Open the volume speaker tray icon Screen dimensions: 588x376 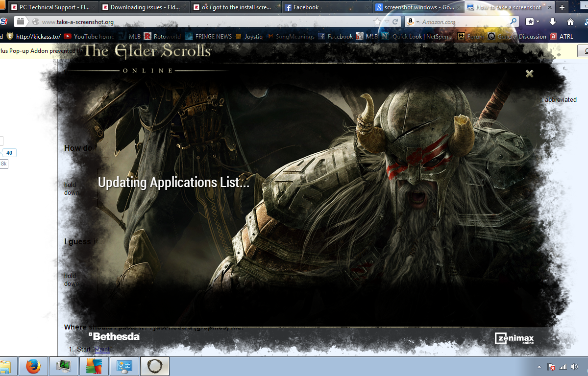pos(574,367)
